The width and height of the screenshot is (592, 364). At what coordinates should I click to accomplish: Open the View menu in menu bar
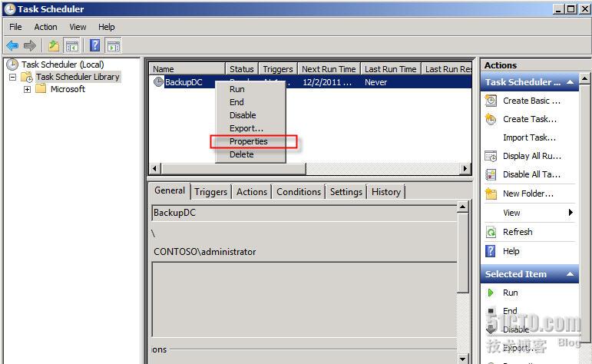78,27
